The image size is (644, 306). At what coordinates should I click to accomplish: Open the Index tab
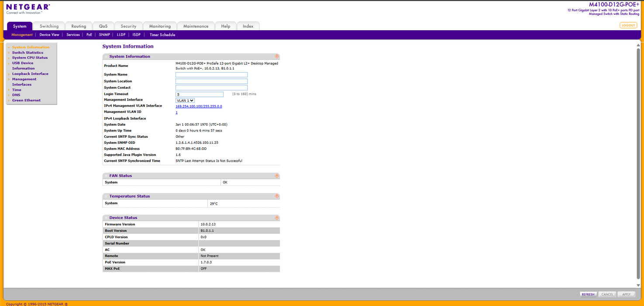(x=248, y=26)
